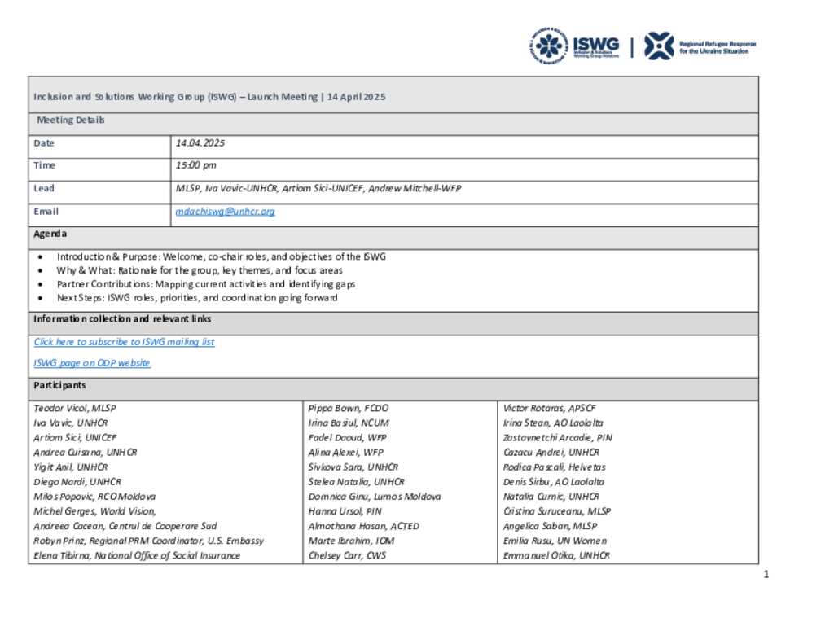Screen dimensions: 834x644
Task: Select the Information collection and relevant links heading
Action: click(x=122, y=319)
